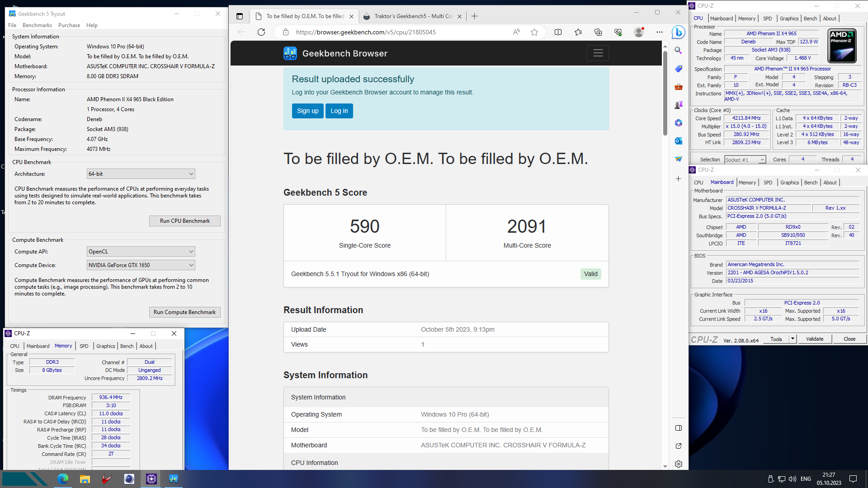The height and width of the screenshot is (488, 868).
Task: Open Edge sidebar tools briefcase icon
Action: click(x=678, y=87)
